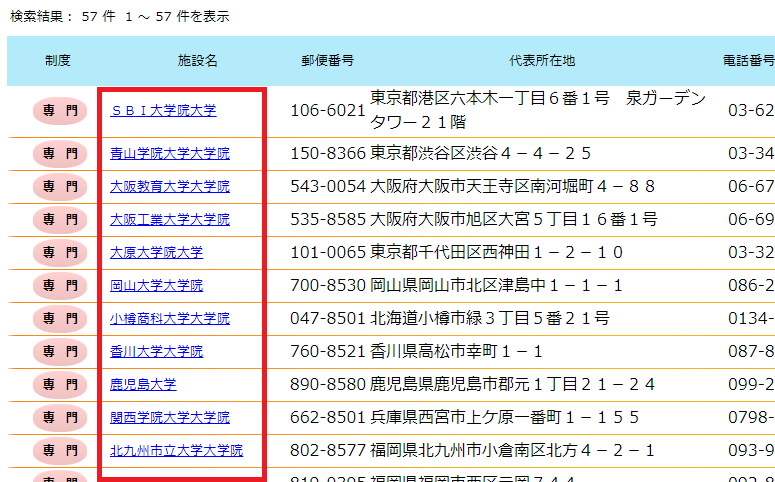
Task: Click the 制度 column header
Action: pos(58,61)
